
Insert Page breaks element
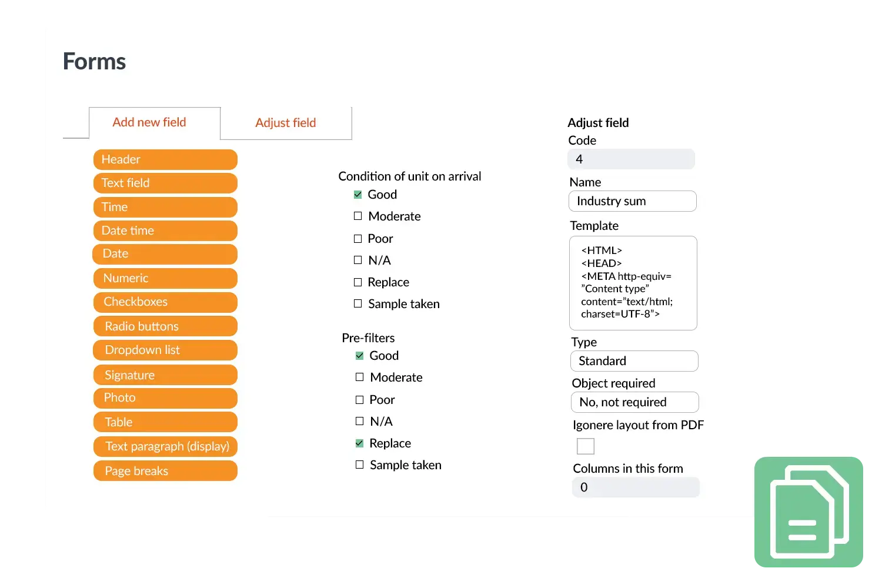165,471
